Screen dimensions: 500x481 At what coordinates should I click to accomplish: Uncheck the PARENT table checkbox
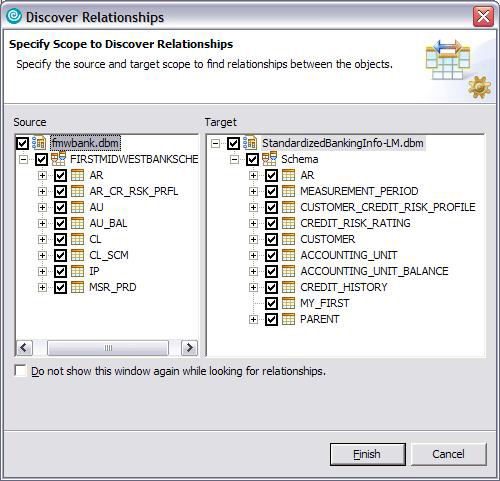[x=271, y=319]
